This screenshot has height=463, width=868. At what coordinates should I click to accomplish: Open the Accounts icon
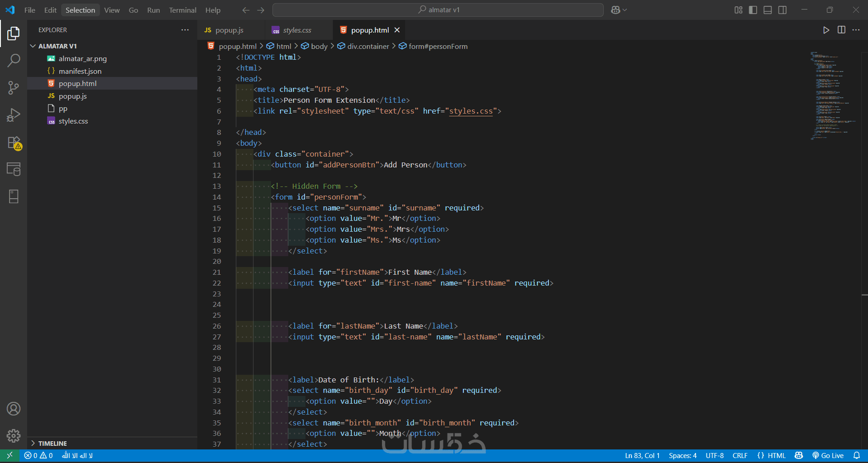click(14, 409)
